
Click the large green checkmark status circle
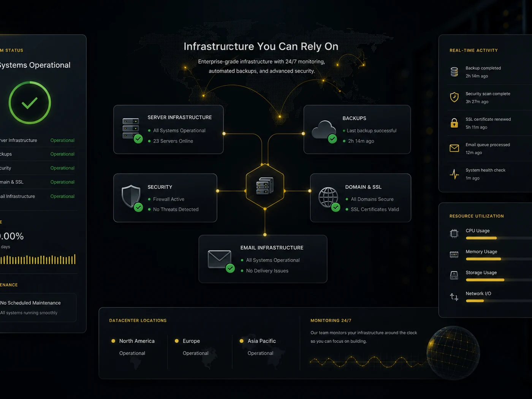pos(30,103)
